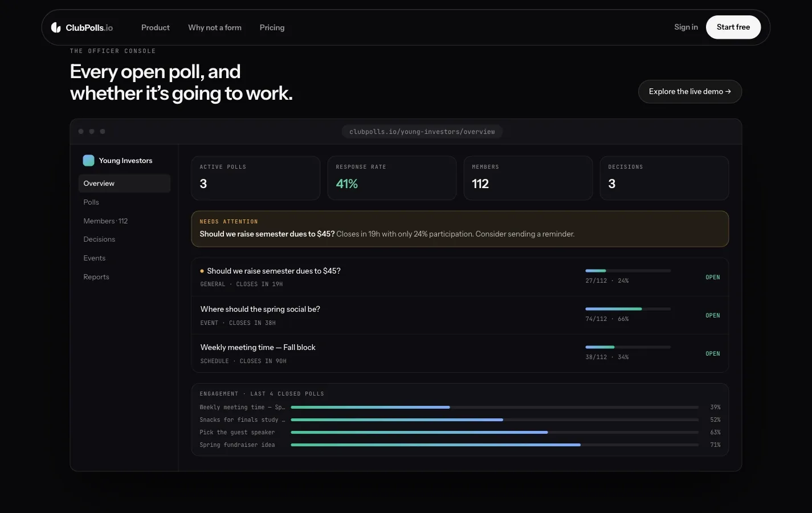Click OPEN status on spring social poll

click(x=713, y=316)
